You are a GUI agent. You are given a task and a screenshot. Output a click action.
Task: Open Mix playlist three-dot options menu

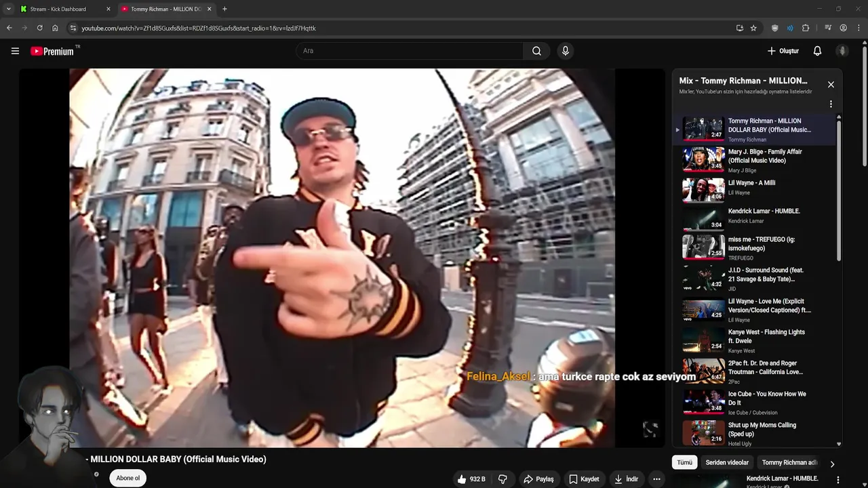point(831,104)
